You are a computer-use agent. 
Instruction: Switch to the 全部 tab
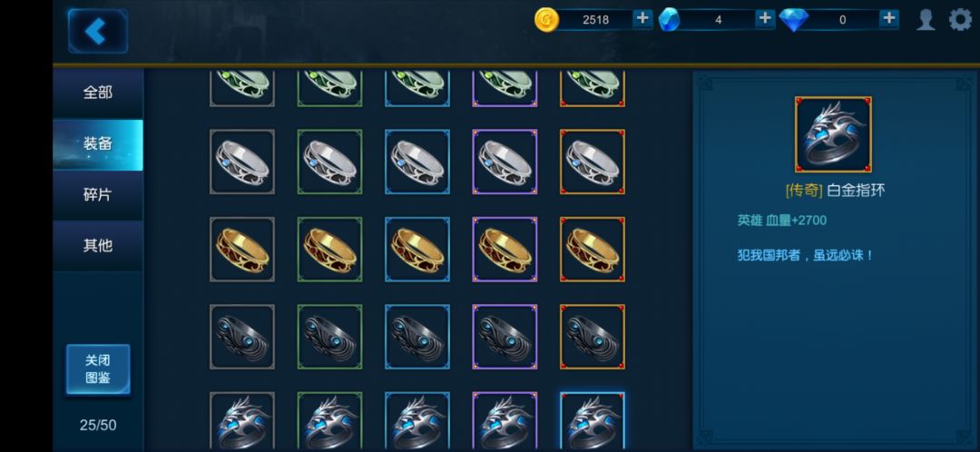click(97, 93)
